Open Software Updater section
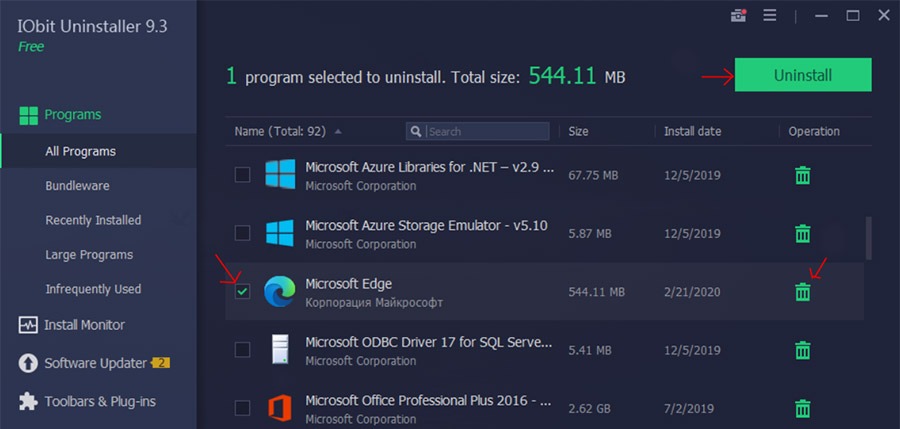Image resolution: width=900 pixels, height=429 pixels. (x=95, y=364)
